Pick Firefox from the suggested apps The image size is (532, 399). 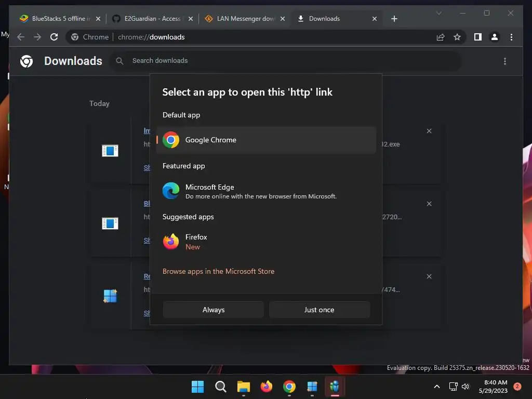click(x=266, y=242)
